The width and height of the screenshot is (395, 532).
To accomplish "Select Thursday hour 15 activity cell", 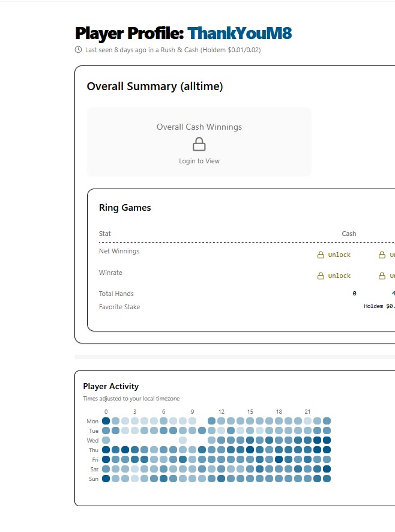I will [250, 450].
